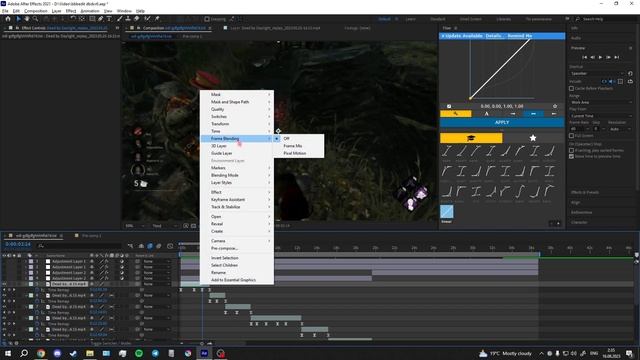Toggle the checkbox left of the Flow curve values

tap(449, 106)
